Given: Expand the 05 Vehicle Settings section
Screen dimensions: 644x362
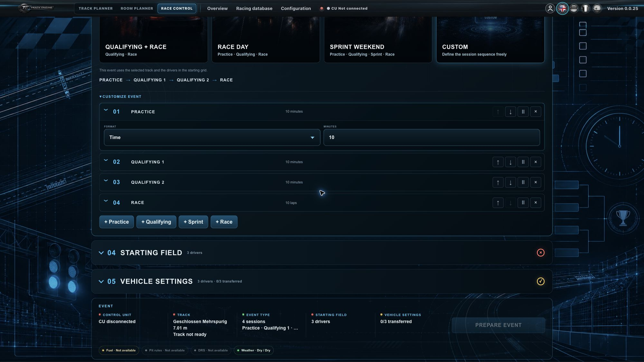Looking at the screenshot, I should (101, 282).
